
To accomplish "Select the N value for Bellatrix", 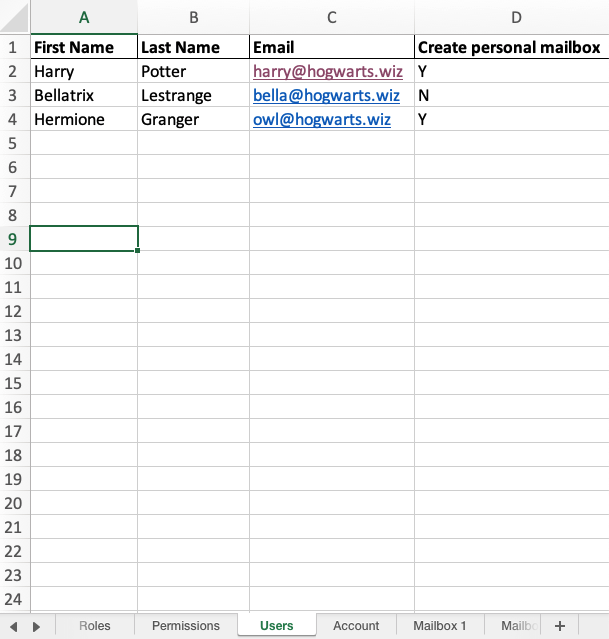I will 424,96.
